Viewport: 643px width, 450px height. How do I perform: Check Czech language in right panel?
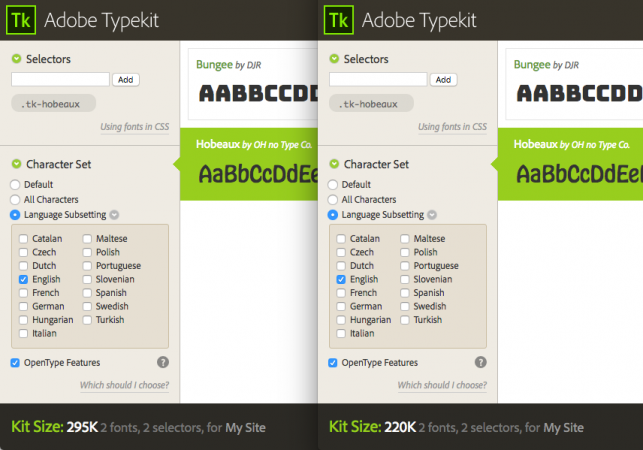(341, 252)
